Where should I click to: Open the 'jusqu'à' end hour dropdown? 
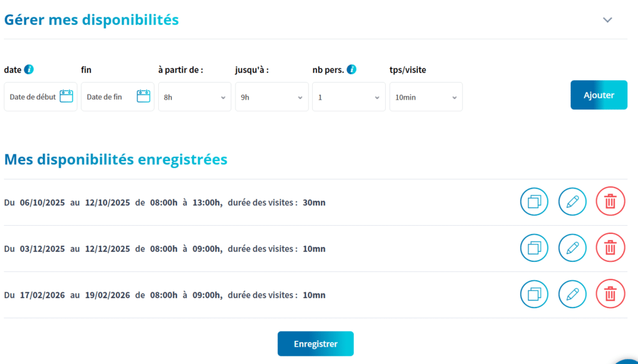[272, 97]
